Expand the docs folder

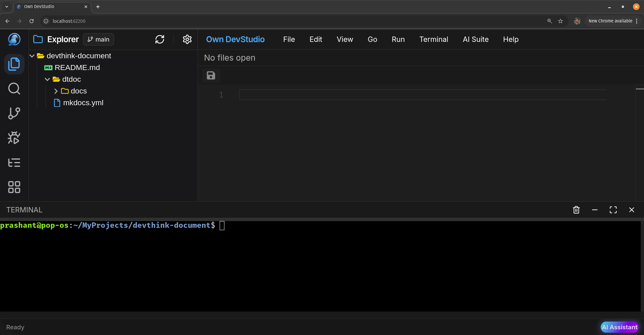click(x=56, y=91)
